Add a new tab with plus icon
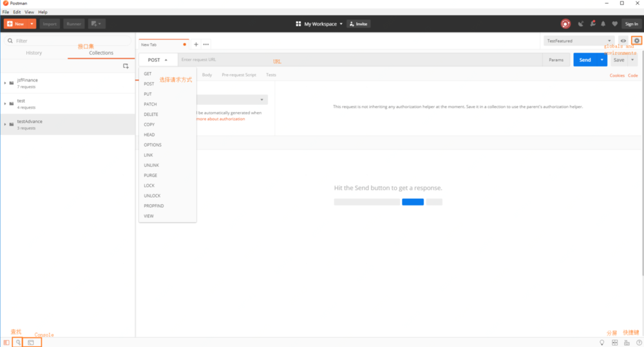The width and height of the screenshot is (644, 347). pyautogui.click(x=196, y=44)
